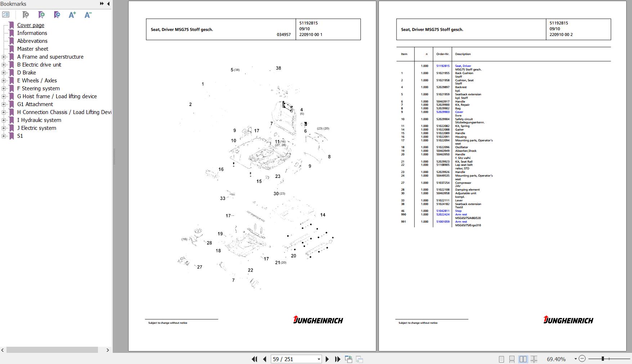The width and height of the screenshot is (632, 364).
Task: Expand the G Hoist frame bookmark
Action: pos(4,96)
